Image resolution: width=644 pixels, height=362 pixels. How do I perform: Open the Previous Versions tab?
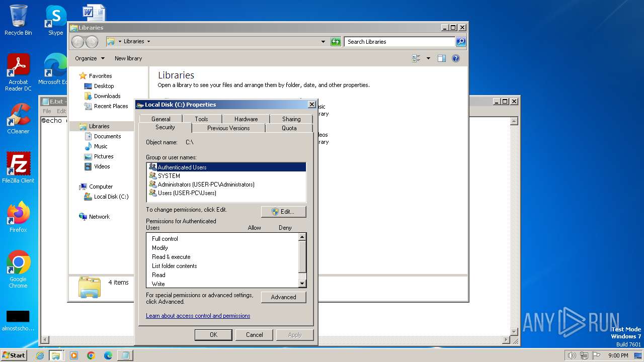228,128
